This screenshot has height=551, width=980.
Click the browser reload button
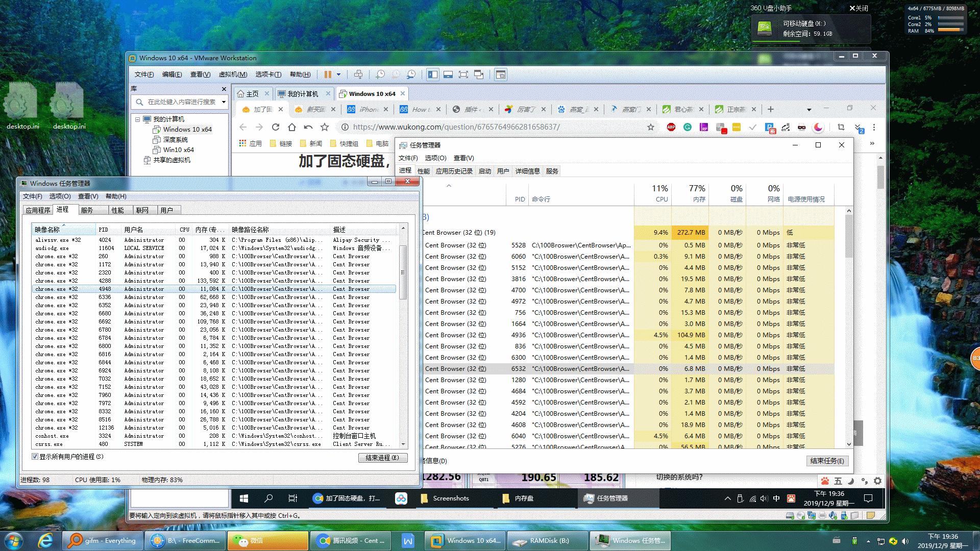276,127
